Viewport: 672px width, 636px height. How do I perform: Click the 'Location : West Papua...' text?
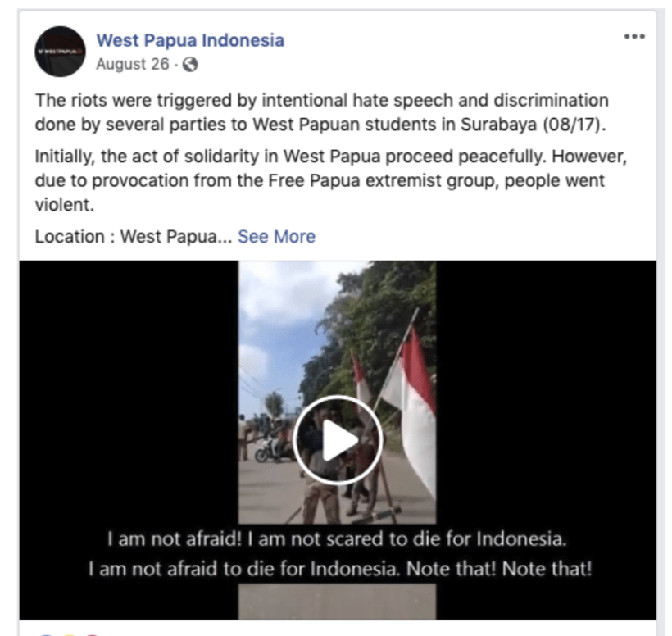[x=134, y=237]
